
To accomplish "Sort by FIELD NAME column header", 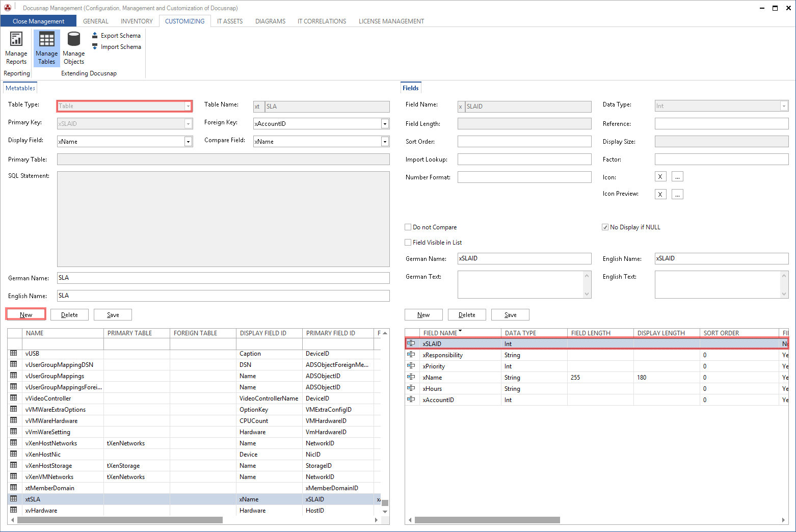I will pyautogui.click(x=440, y=333).
